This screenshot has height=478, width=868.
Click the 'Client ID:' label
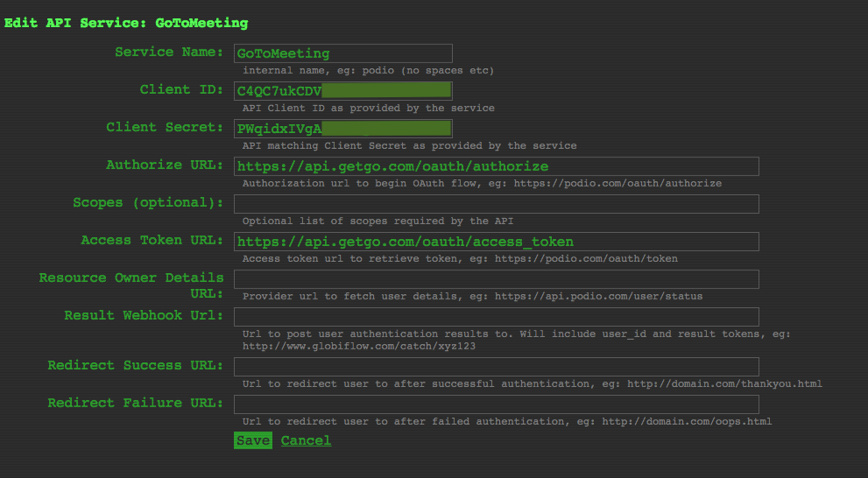pyautogui.click(x=181, y=89)
